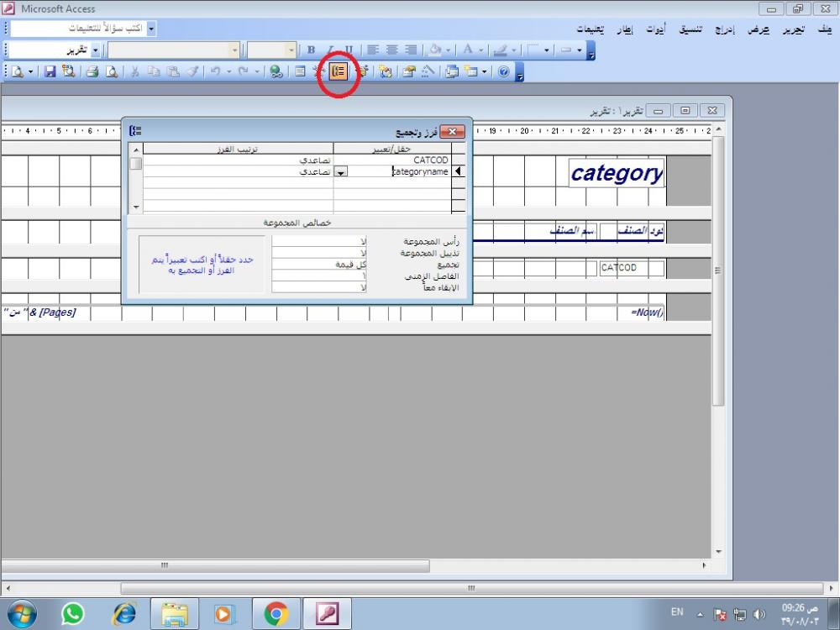The width and height of the screenshot is (840, 630).
Task: Click the رأس المجموعة value field
Action: (319, 242)
